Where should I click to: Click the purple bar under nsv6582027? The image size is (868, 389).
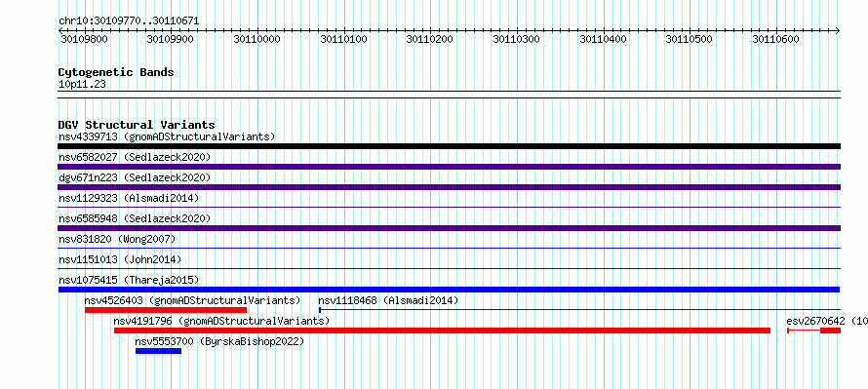(x=449, y=167)
